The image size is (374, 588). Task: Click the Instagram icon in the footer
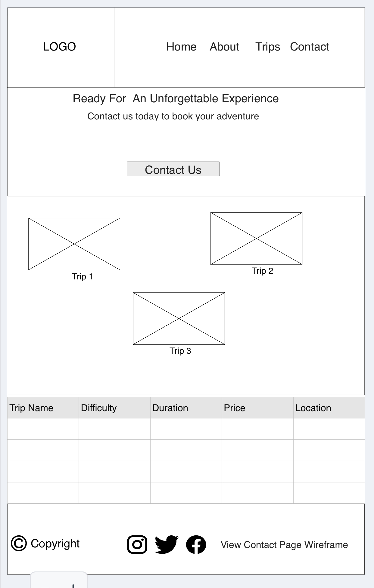137,544
